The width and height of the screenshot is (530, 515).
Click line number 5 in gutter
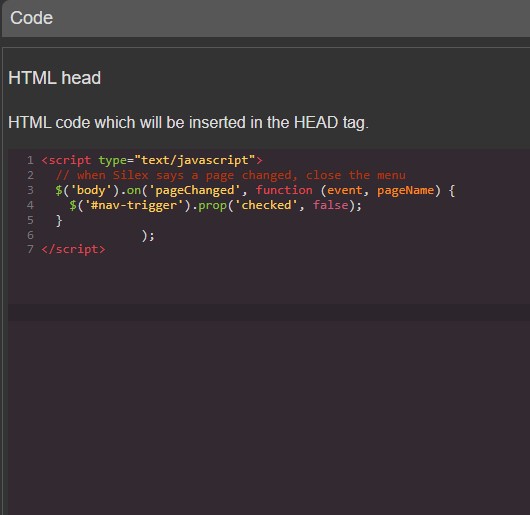pos(30,220)
